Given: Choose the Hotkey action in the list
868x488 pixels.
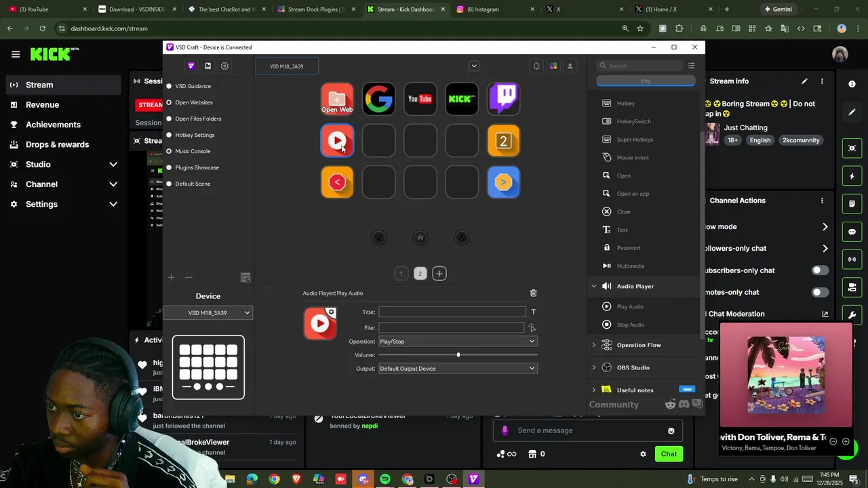Looking at the screenshot, I should point(626,103).
